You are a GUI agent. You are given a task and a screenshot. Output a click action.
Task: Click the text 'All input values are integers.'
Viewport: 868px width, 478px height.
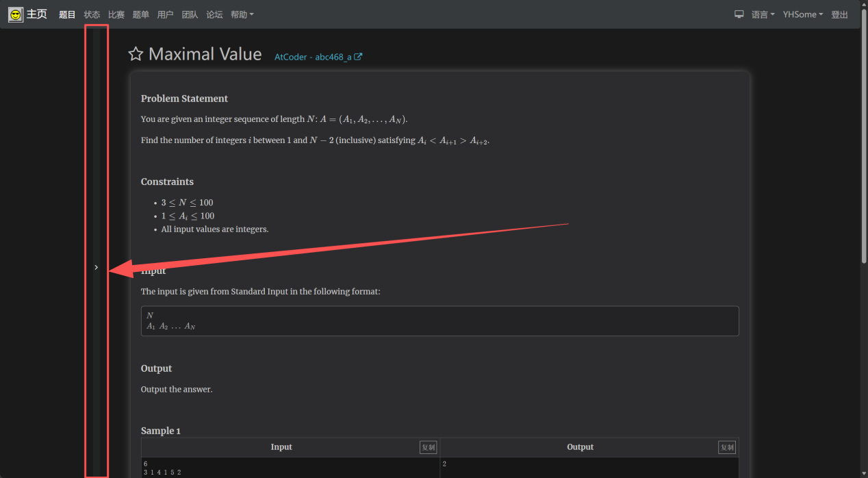[x=215, y=229]
